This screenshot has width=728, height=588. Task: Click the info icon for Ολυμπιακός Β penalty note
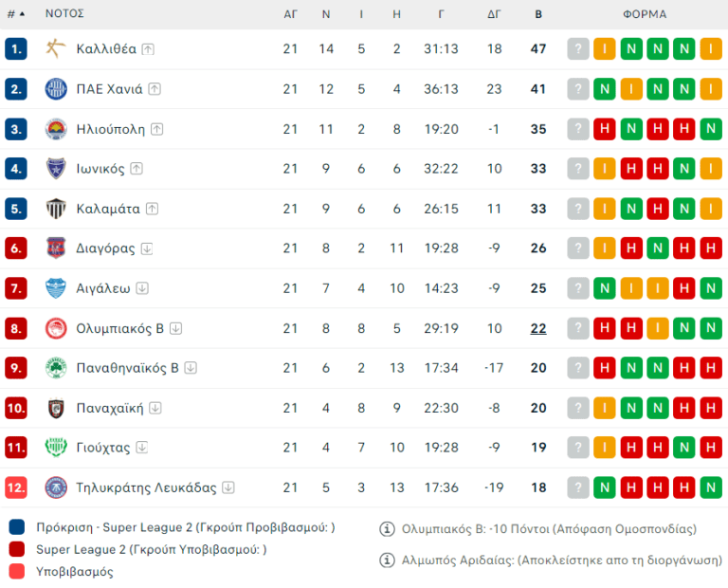[387, 529]
